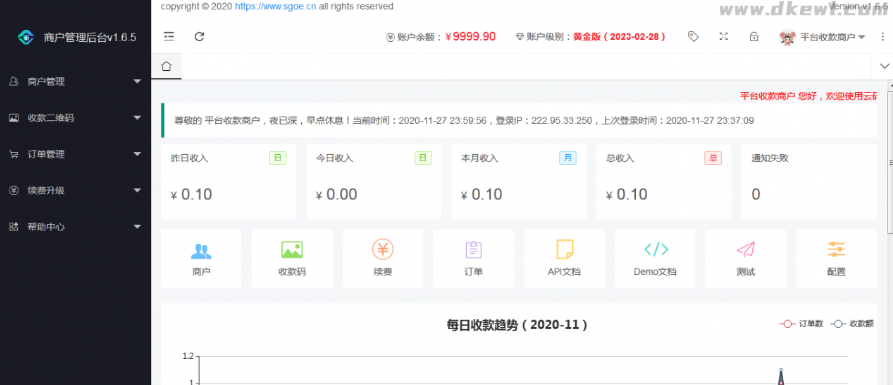Open the 订单管理 sidebar menu
The image size is (893, 385).
point(75,154)
